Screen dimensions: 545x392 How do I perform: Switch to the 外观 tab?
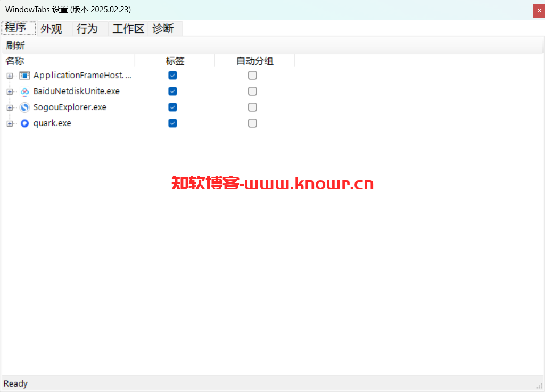(x=54, y=29)
